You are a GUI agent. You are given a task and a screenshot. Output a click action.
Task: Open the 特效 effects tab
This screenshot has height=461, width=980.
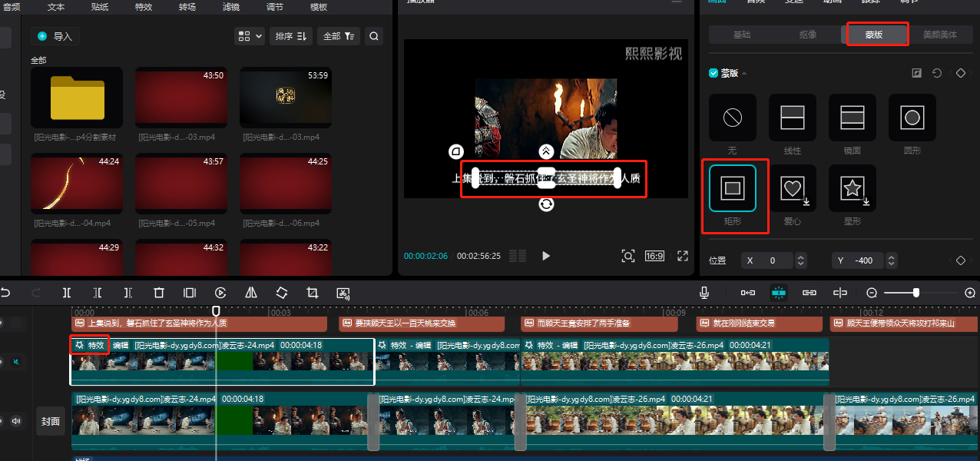pyautogui.click(x=144, y=7)
